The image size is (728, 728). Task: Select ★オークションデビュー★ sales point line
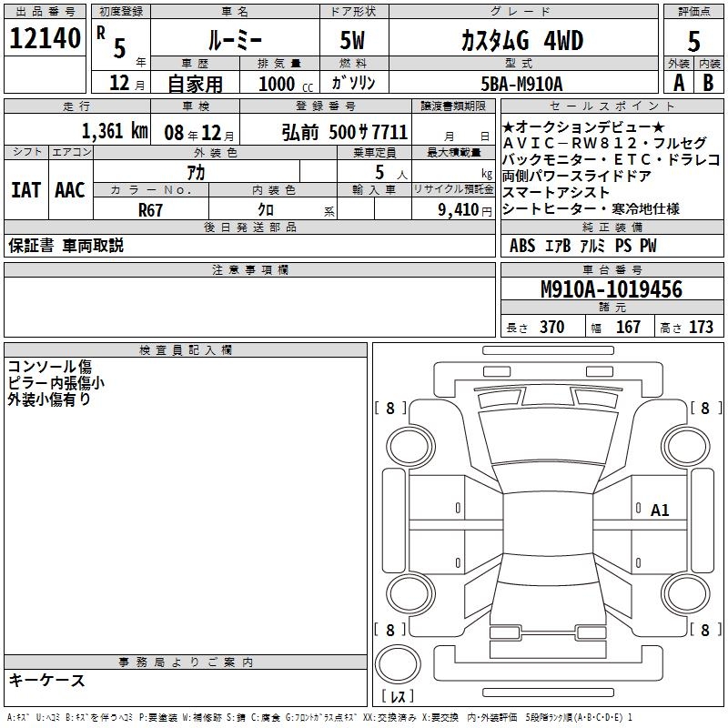point(583,126)
